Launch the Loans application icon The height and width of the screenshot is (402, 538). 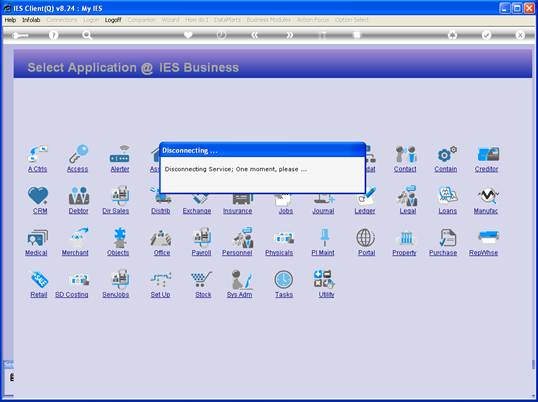pyautogui.click(x=447, y=195)
